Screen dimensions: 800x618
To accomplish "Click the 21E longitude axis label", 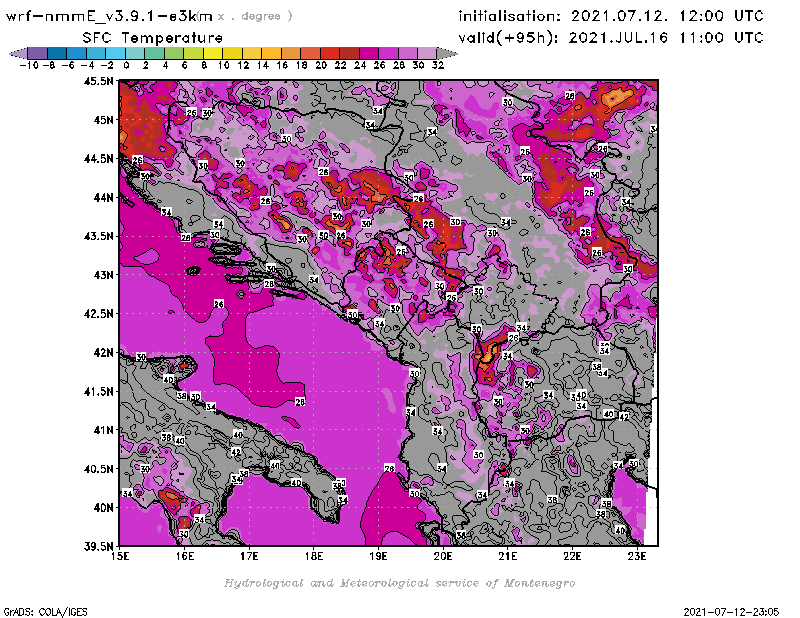I will click(x=508, y=557).
